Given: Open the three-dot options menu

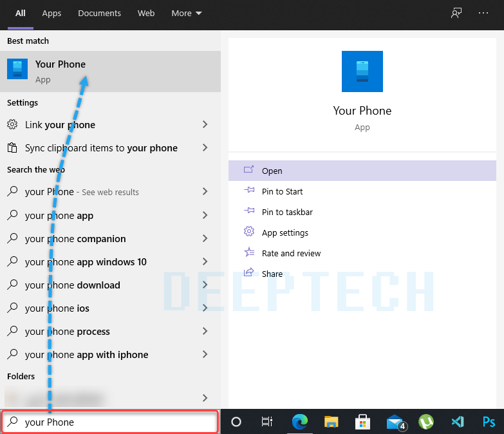Looking at the screenshot, I should [x=483, y=13].
